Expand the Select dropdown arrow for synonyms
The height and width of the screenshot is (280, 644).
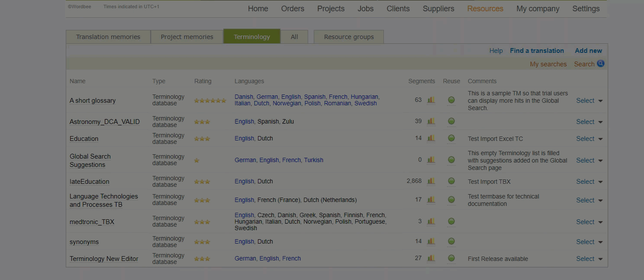click(x=600, y=242)
